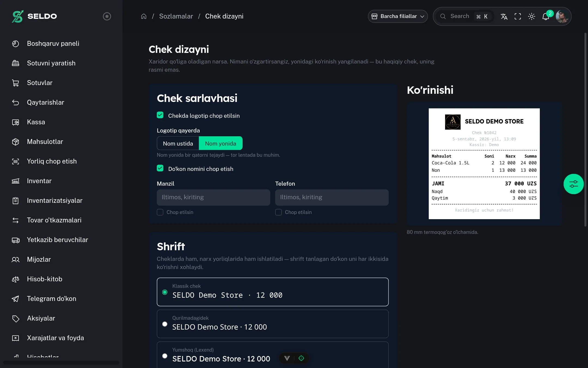Switch theme with the sun icon

(532, 16)
